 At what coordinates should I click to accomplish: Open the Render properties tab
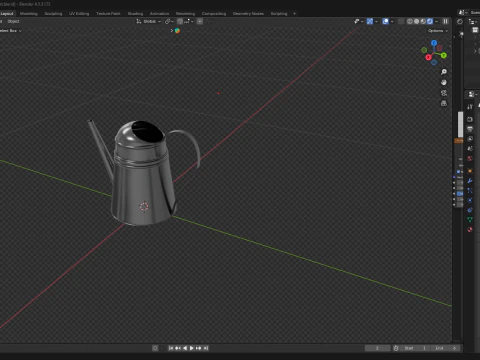[x=470, y=119]
